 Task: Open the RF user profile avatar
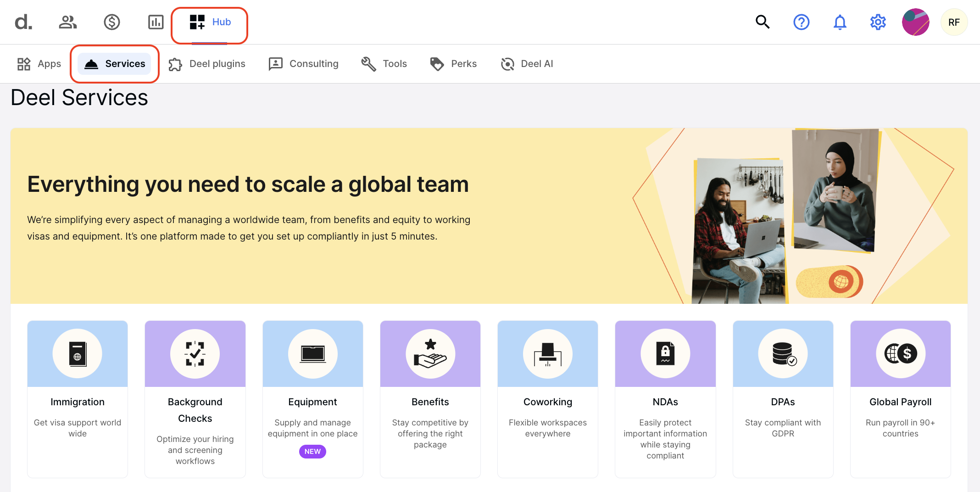(954, 22)
